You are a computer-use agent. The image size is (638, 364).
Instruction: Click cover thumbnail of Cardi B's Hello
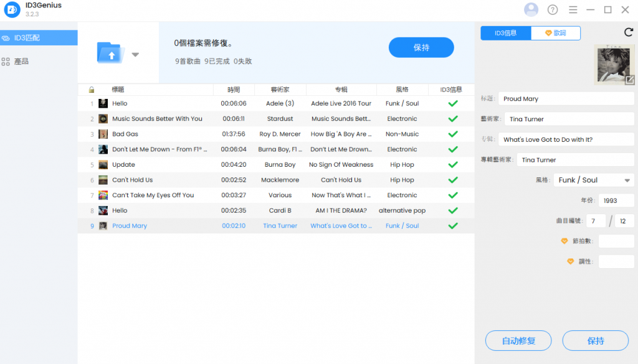[103, 210]
